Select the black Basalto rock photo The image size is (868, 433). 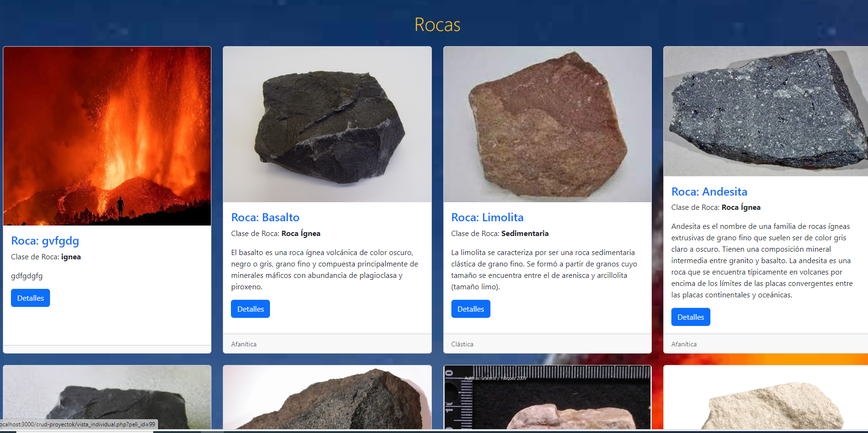327,124
